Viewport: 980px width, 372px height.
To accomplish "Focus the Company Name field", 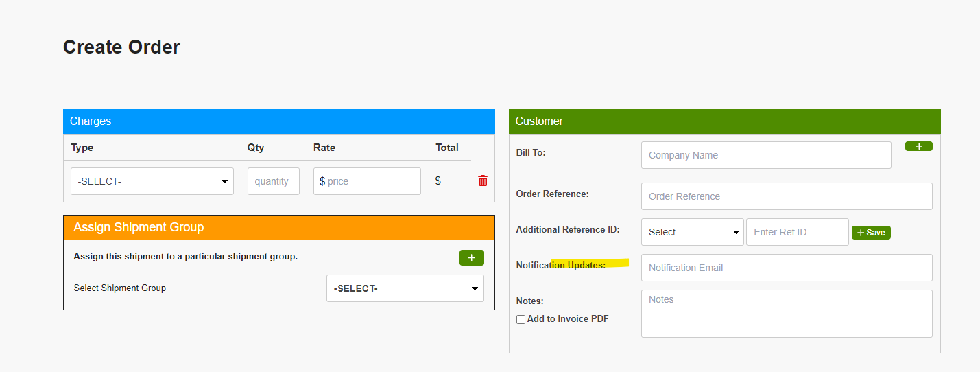I will [x=766, y=155].
